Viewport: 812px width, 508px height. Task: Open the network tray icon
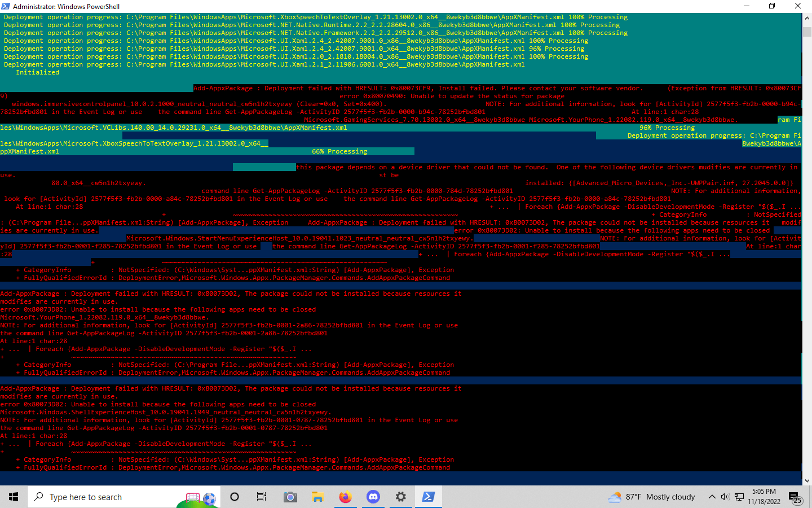pos(739,497)
